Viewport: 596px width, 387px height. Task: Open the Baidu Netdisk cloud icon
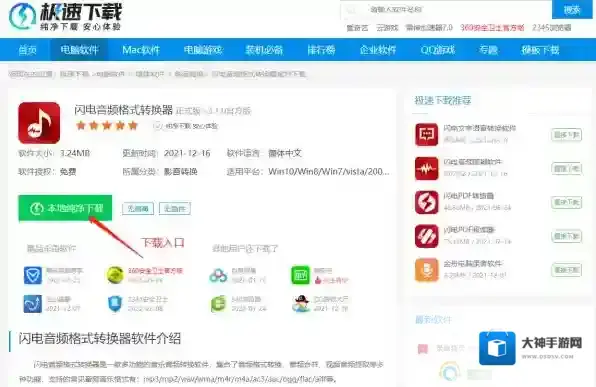pyautogui.click(x=218, y=275)
